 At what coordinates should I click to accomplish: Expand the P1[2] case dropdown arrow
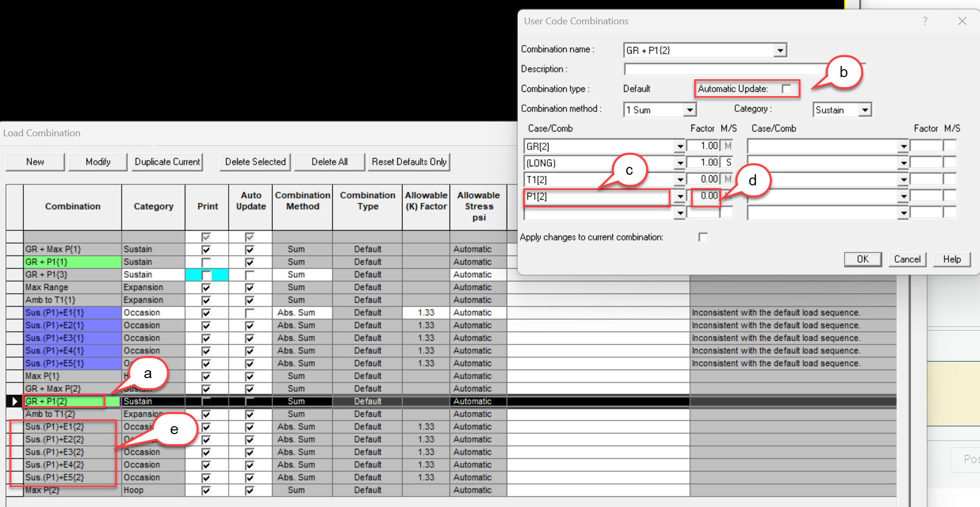[680, 196]
